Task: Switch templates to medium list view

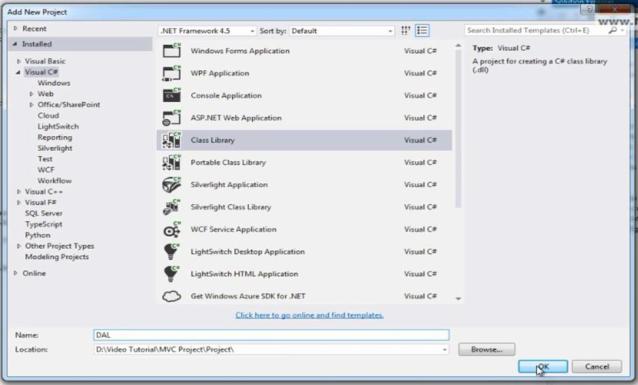Action: pos(422,31)
